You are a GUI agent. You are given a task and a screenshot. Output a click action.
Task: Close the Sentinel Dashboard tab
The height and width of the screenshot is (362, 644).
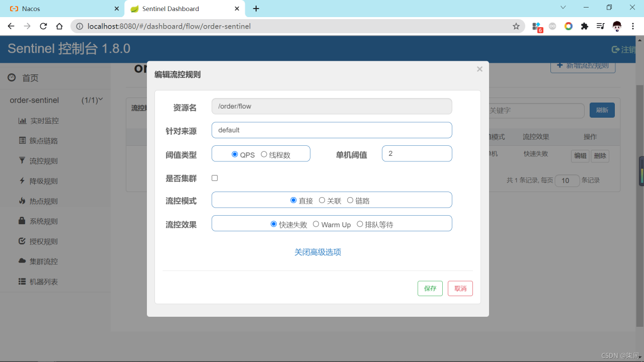(x=237, y=9)
